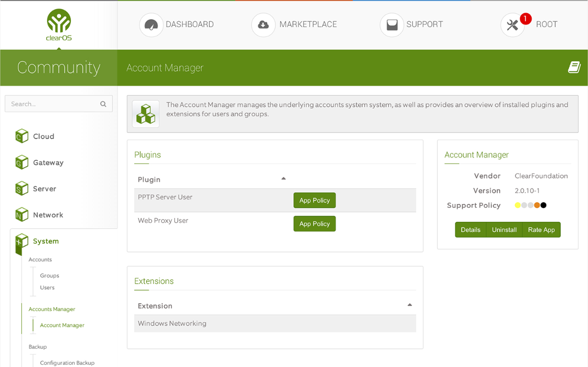Open the Marketplace cloud download icon
The image size is (588, 367).
tap(263, 25)
